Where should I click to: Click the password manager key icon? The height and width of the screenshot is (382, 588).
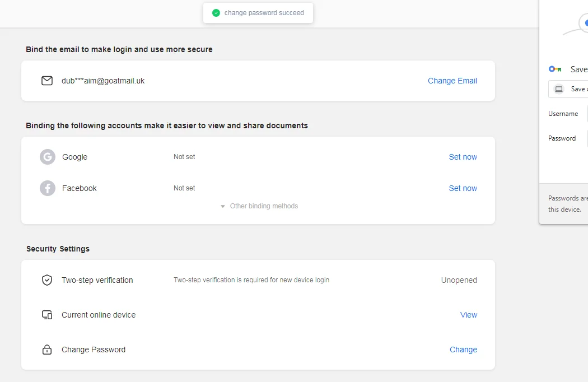(555, 69)
